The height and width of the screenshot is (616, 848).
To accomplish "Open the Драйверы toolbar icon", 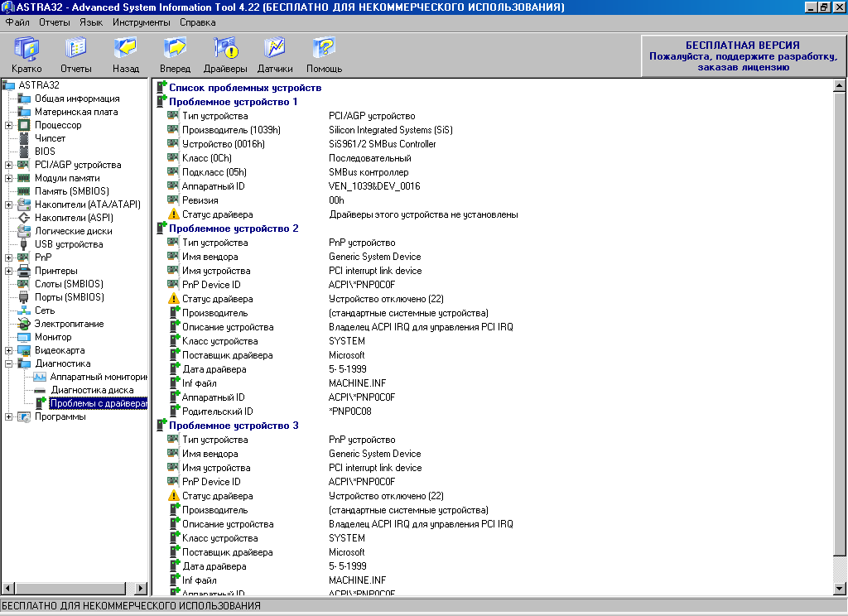I will click(x=225, y=55).
